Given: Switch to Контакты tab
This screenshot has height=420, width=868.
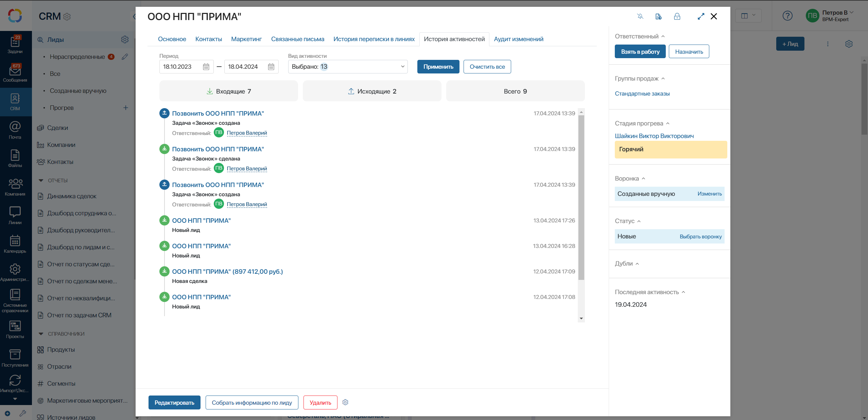Looking at the screenshot, I should click(209, 39).
